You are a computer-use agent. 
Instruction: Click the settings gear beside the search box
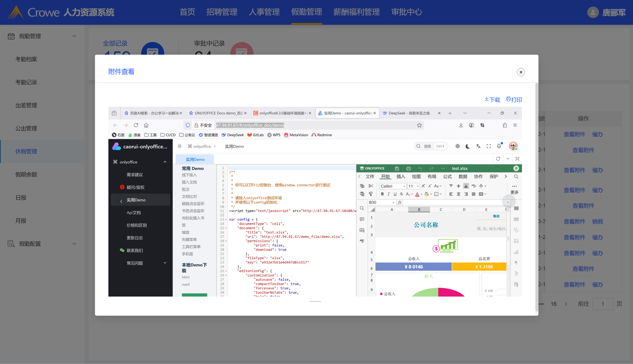tap(457, 146)
